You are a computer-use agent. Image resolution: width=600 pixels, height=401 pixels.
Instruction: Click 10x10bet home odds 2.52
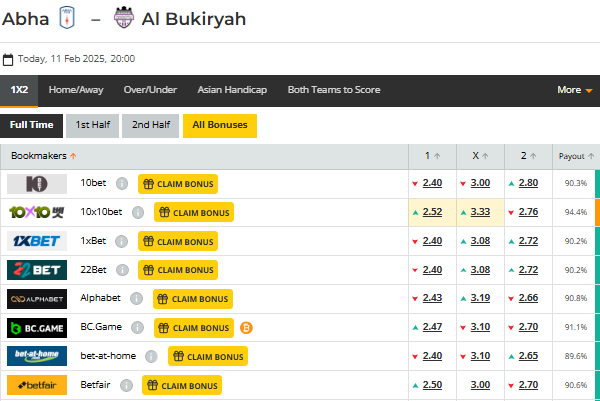pos(432,212)
